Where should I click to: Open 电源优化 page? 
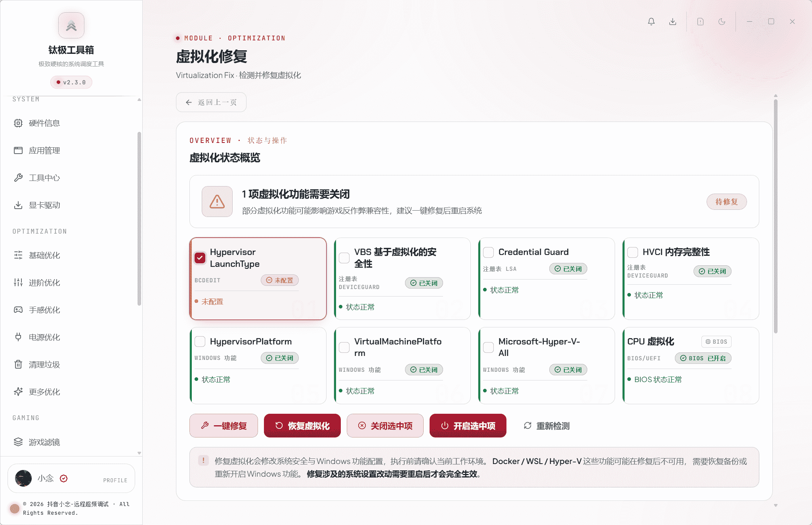coord(71,337)
